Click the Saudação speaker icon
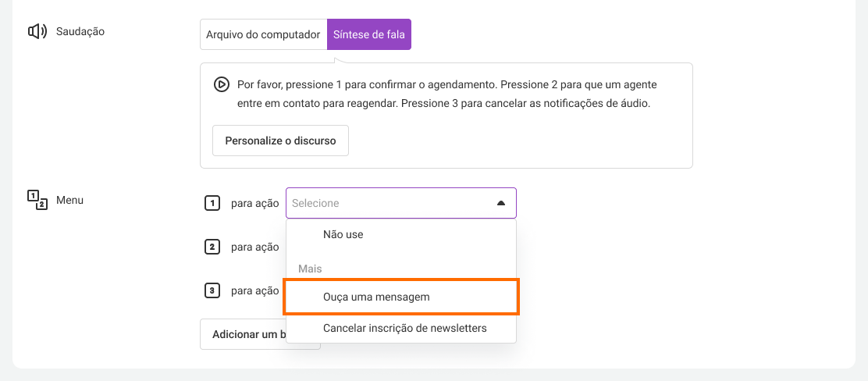This screenshot has width=868, height=381. coord(37,31)
